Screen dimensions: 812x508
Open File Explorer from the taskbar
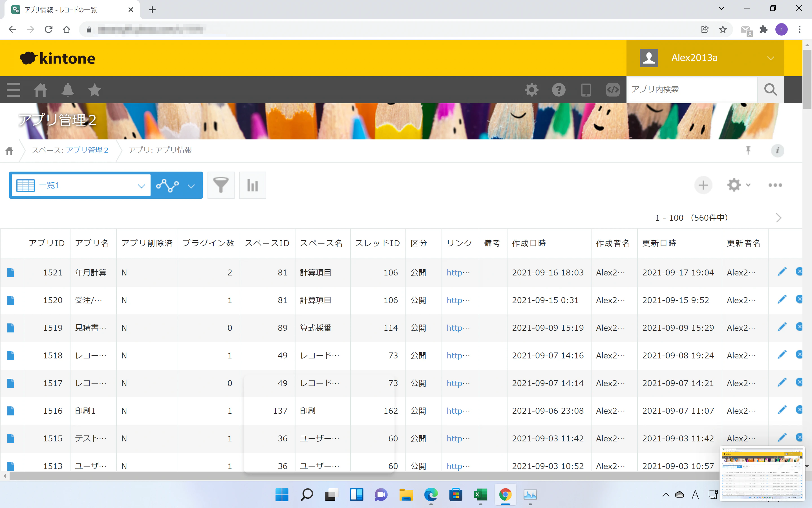406,494
